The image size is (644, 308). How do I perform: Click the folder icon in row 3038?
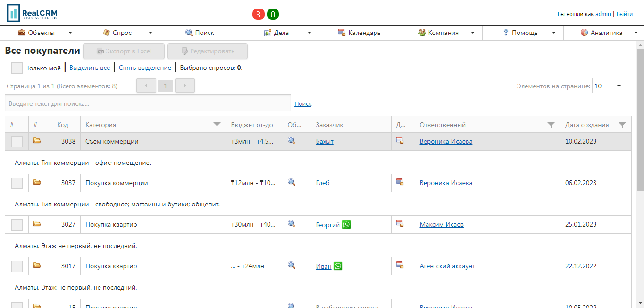click(x=37, y=140)
